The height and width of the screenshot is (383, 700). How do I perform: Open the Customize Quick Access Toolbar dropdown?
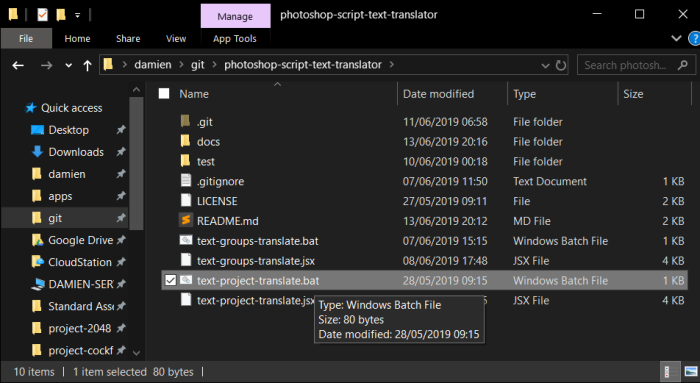[x=77, y=15]
